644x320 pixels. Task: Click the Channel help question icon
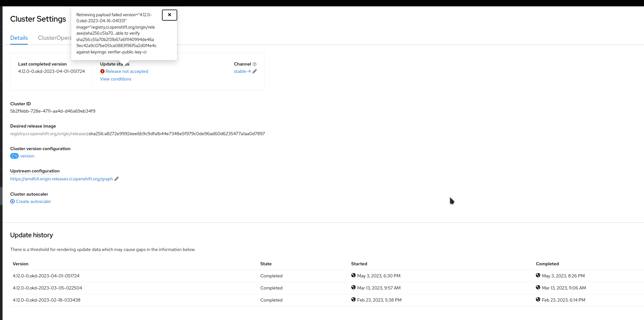tap(255, 64)
